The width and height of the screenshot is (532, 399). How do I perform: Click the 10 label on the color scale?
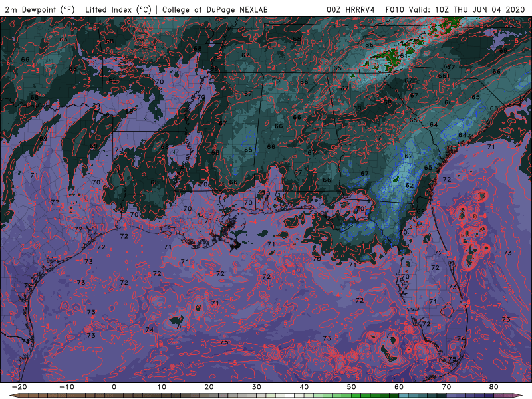[162, 387]
